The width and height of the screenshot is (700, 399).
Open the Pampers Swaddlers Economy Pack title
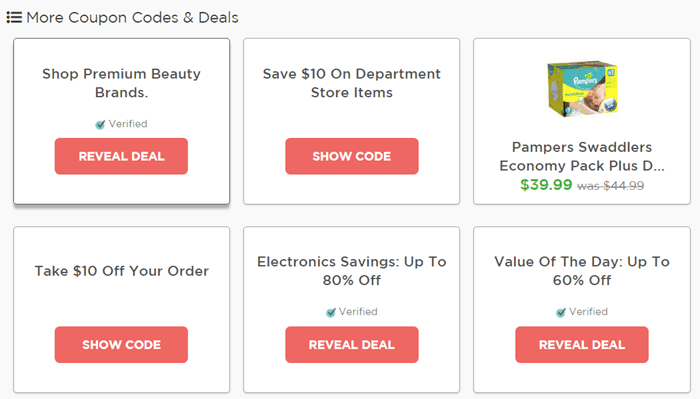click(x=582, y=156)
